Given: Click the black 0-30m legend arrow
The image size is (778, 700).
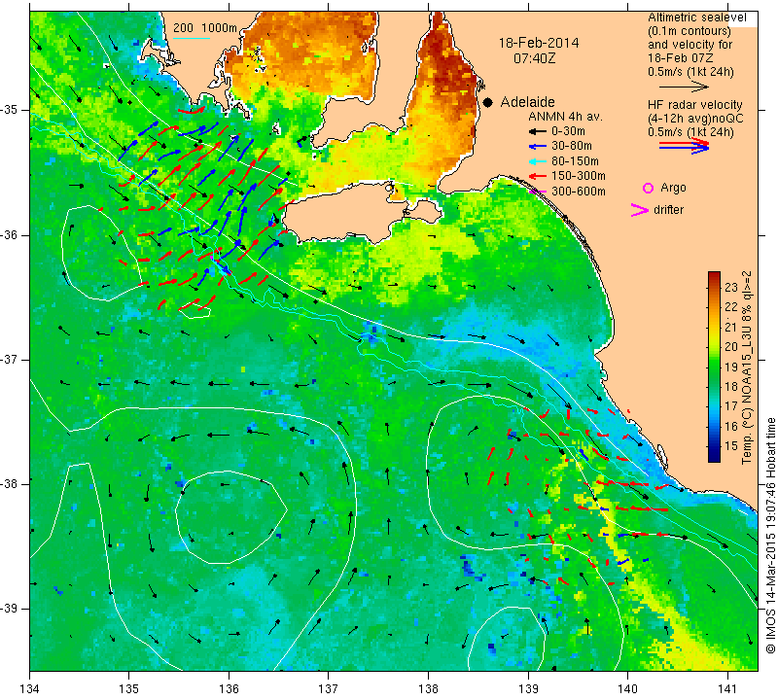Looking at the screenshot, I should tap(537, 132).
